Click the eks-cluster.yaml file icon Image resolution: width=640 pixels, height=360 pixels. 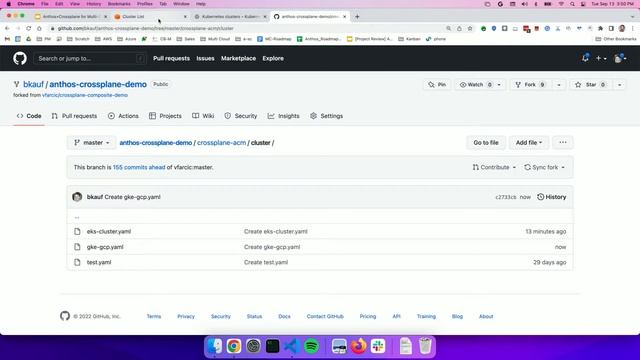pyautogui.click(x=77, y=231)
